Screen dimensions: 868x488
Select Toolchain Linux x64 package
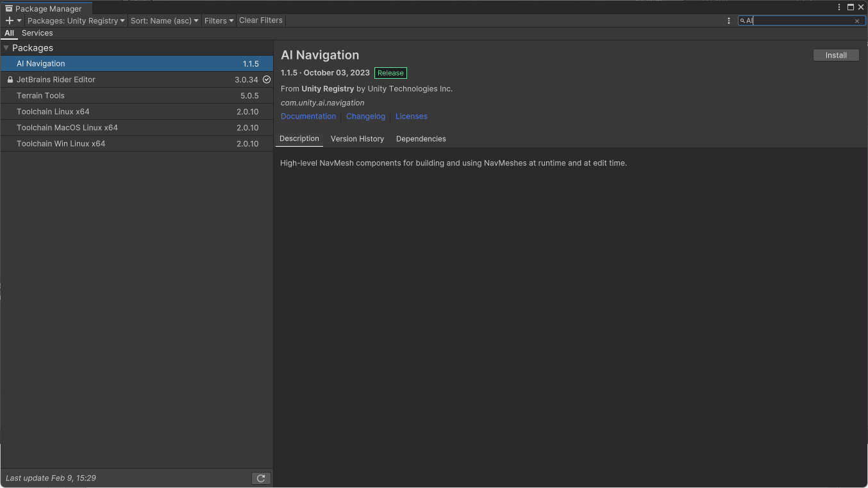click(137, 111)
